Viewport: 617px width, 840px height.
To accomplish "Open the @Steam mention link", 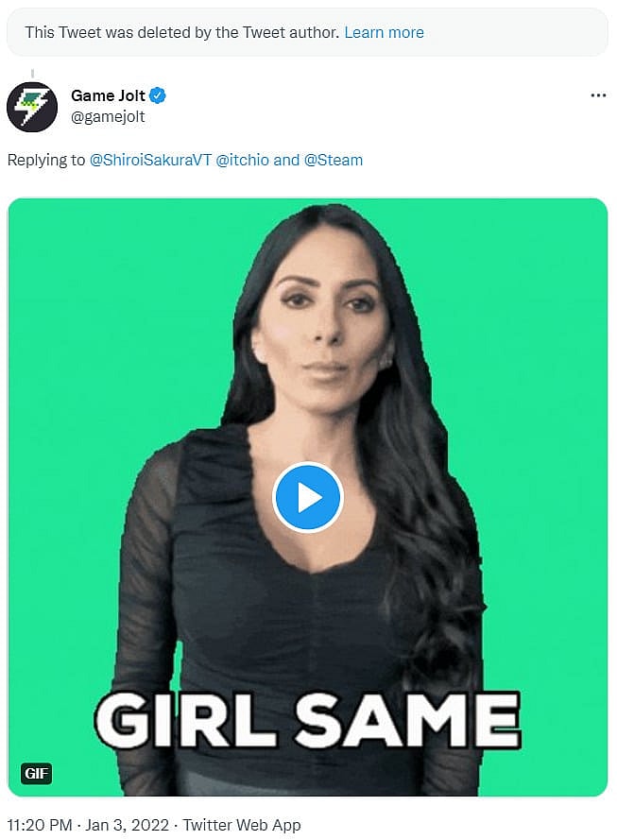I will tap(333, 160).
